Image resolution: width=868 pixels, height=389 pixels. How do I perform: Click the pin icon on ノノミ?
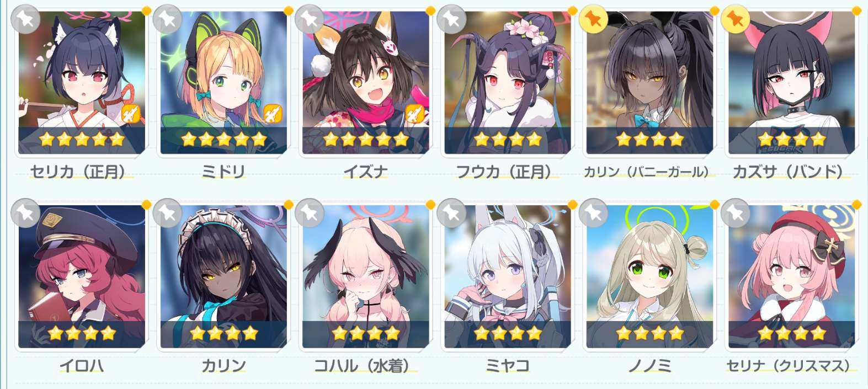pos(594,213)
